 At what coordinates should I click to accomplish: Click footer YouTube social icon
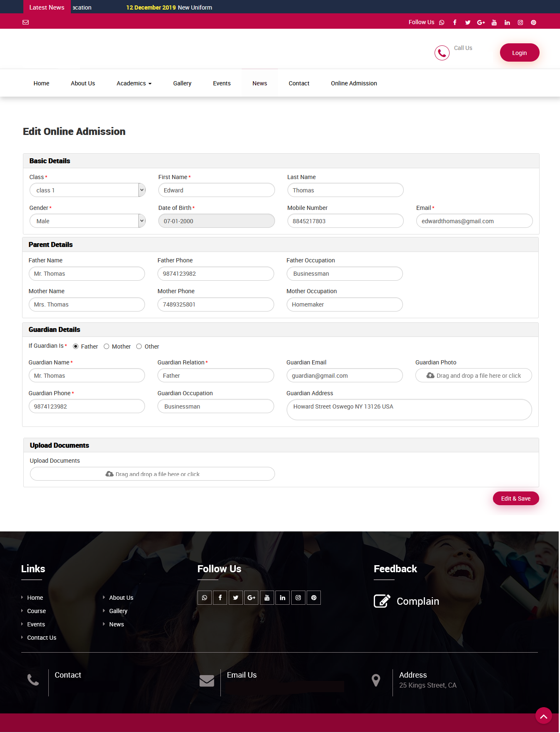pyautogui.click(x=267, y=598)
